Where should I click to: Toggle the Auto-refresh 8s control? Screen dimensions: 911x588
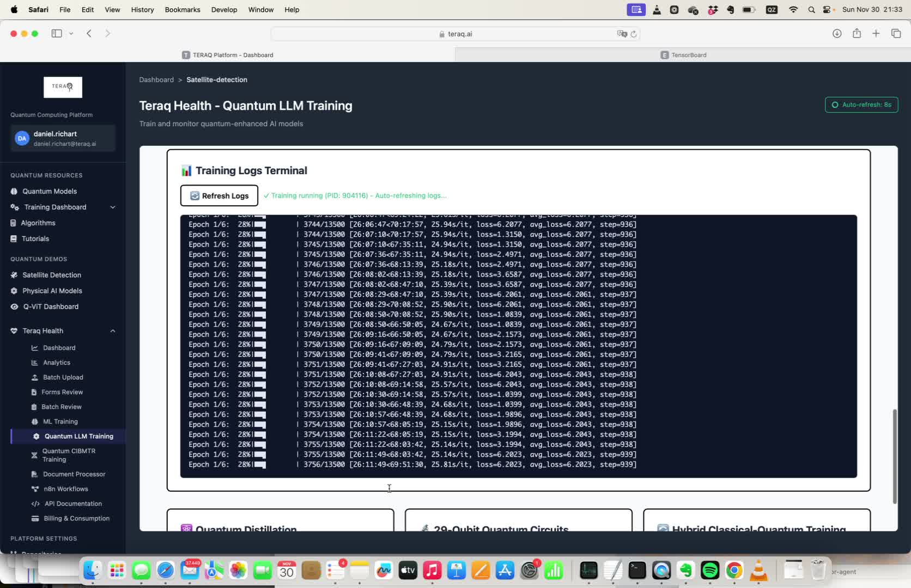click(861, 105)
